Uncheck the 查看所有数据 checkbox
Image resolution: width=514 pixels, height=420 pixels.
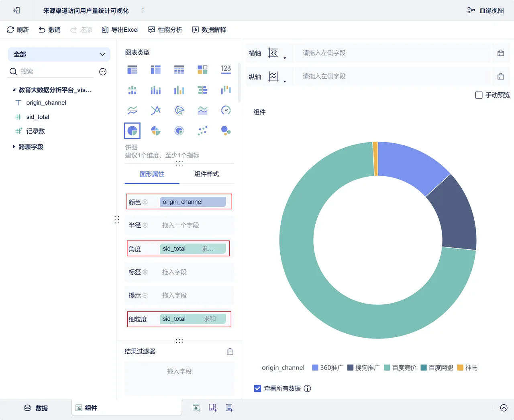(x=257, y=388)
